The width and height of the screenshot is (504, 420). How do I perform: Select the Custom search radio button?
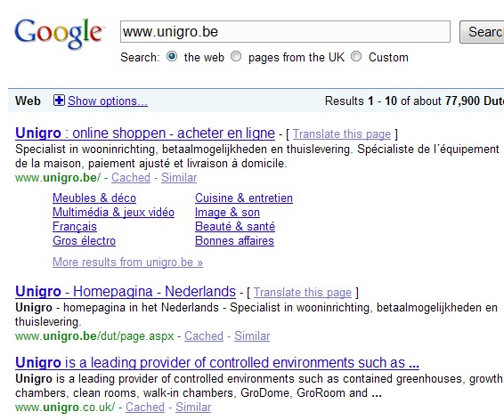coord(356,57)
